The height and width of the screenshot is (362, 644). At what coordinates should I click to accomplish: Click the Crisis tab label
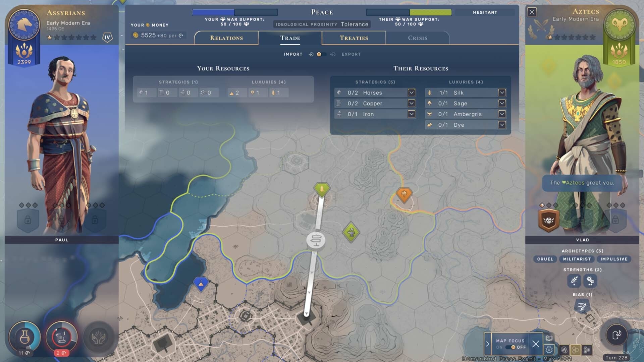click(x=417, y=38)
